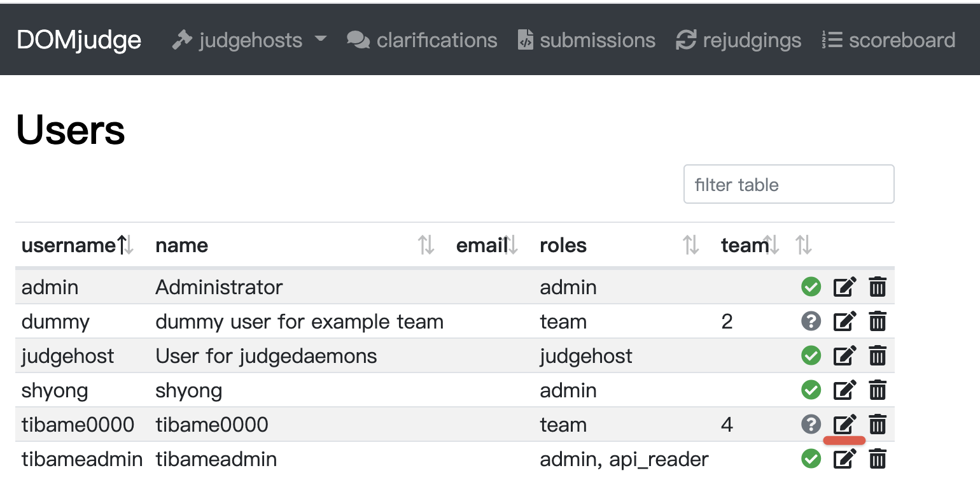Delete the tibameadmin user
This screenshot has height=489, width=980.
pyautogui.click(x=878, y=458)
